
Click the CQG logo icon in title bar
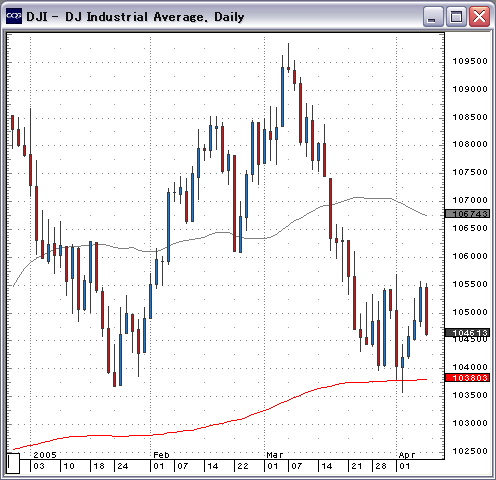[x=14, y=16]
